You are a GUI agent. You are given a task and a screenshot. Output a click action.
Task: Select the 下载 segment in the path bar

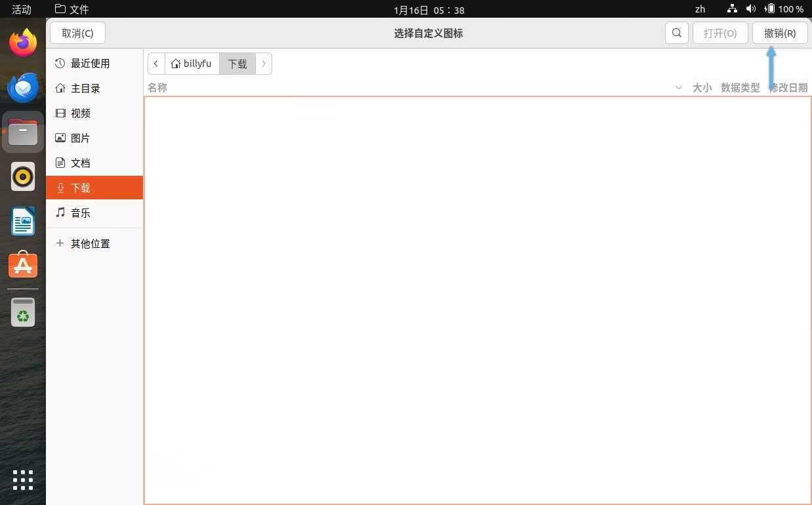pos(237,64)
